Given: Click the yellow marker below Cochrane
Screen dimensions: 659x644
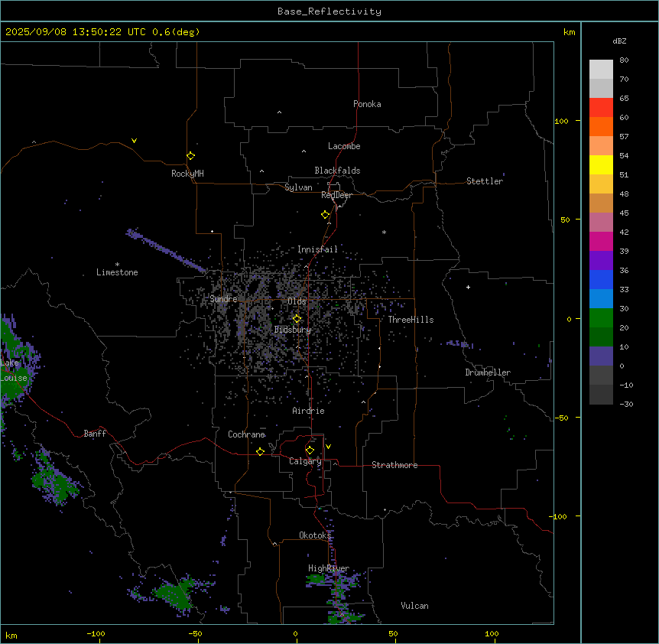Looking at the screenshot, I should 260,451.
